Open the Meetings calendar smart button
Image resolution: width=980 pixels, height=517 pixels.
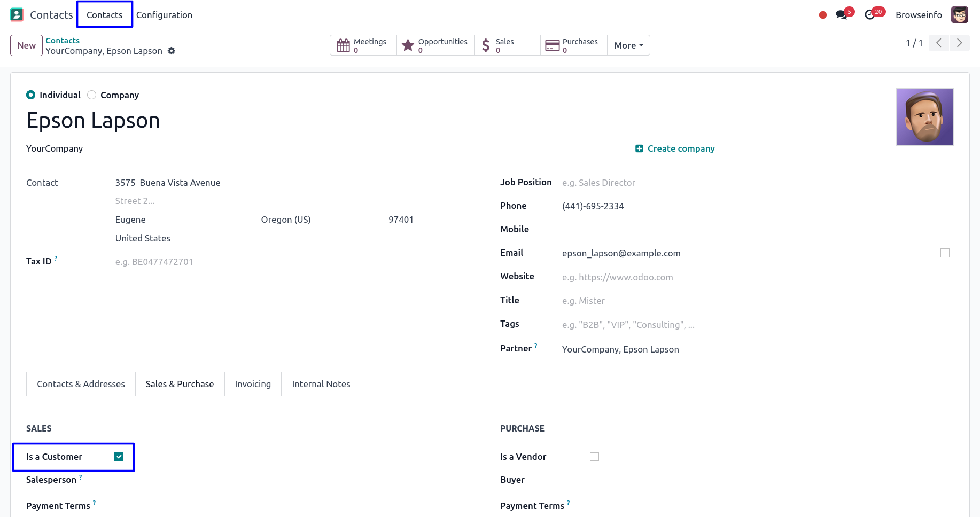(x=363, y=45)
